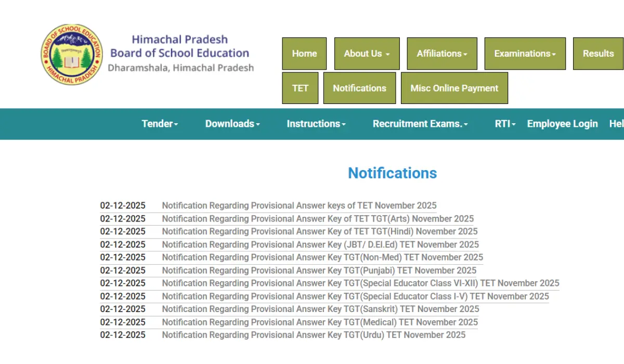Screen dimensions: 624x364
Task: Open the Home page
Action: (304, 54)
